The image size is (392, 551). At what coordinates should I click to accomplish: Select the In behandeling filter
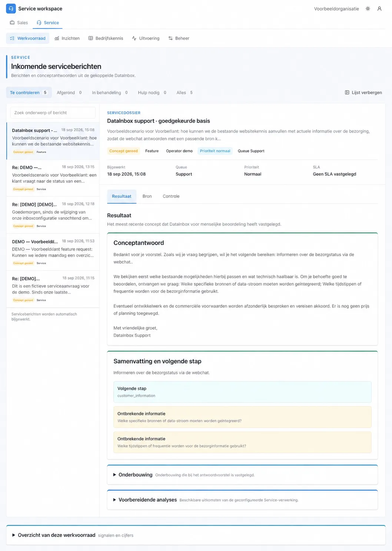[x=110, y=92]
